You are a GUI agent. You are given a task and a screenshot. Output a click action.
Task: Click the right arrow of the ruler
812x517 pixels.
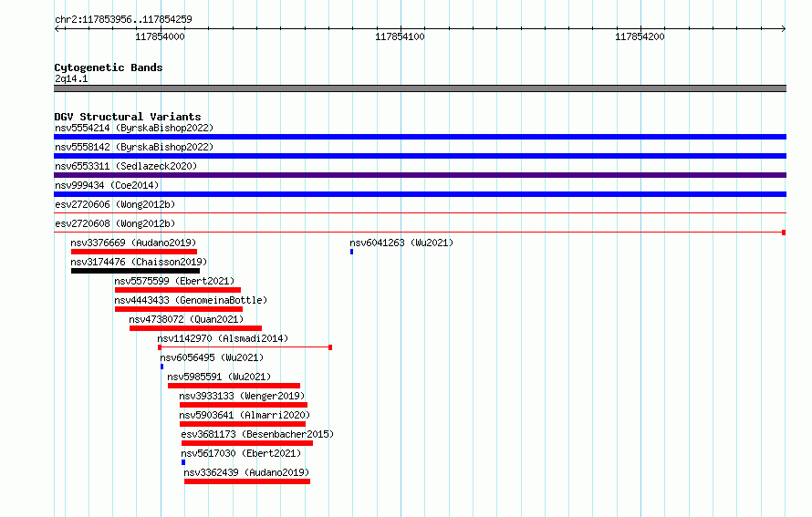(784, 29)
